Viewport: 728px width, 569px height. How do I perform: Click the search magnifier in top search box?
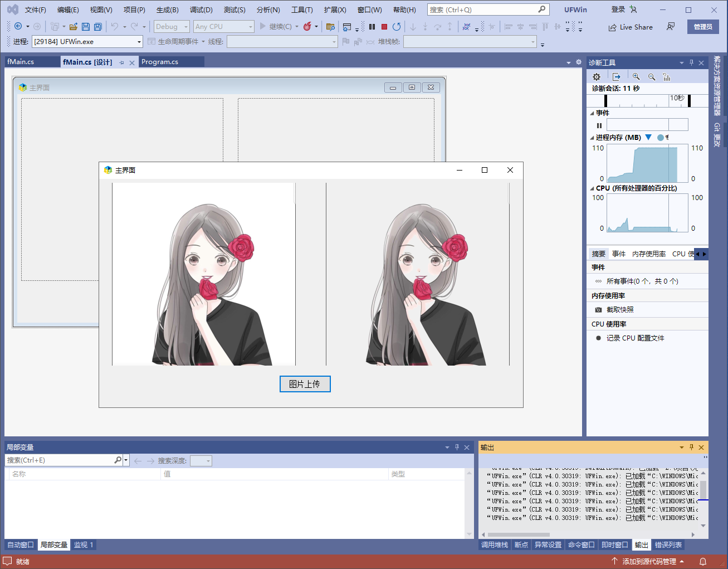tap(542, 9)
